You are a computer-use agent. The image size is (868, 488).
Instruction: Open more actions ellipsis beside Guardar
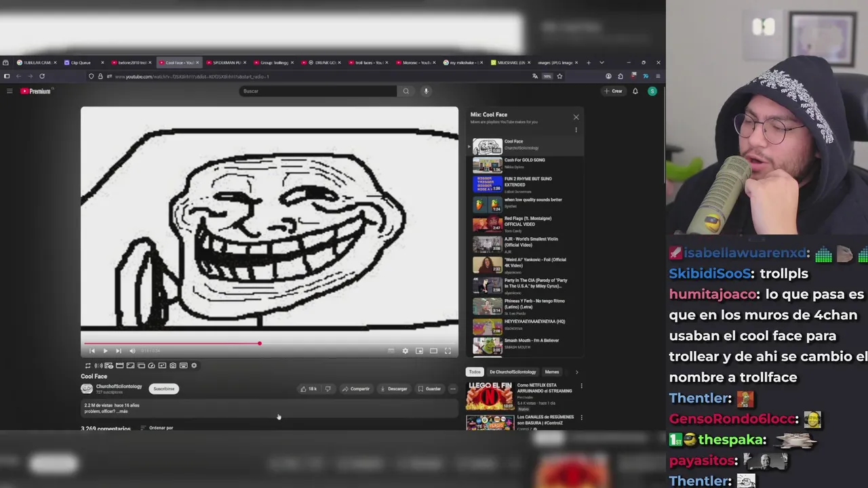453,389
